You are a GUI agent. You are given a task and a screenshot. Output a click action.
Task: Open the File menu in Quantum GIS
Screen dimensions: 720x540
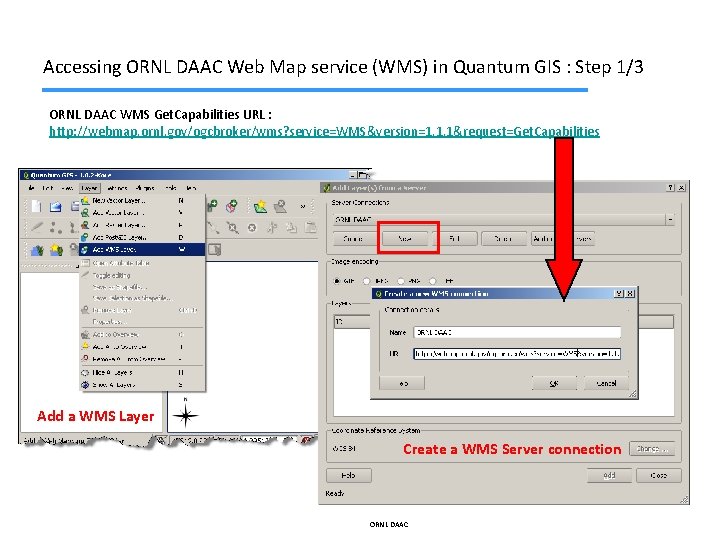(x=31, y=188)
